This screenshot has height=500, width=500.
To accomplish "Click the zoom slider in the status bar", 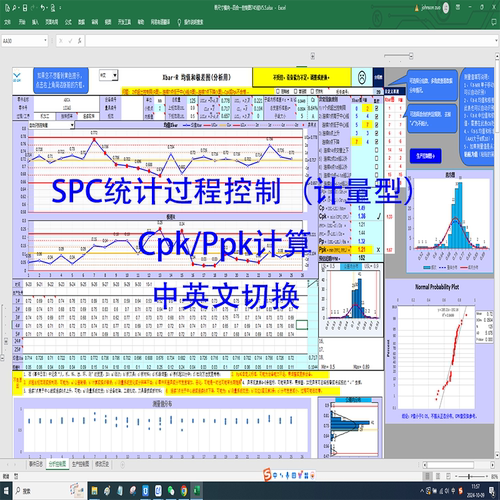I will [x=469, y=476].
